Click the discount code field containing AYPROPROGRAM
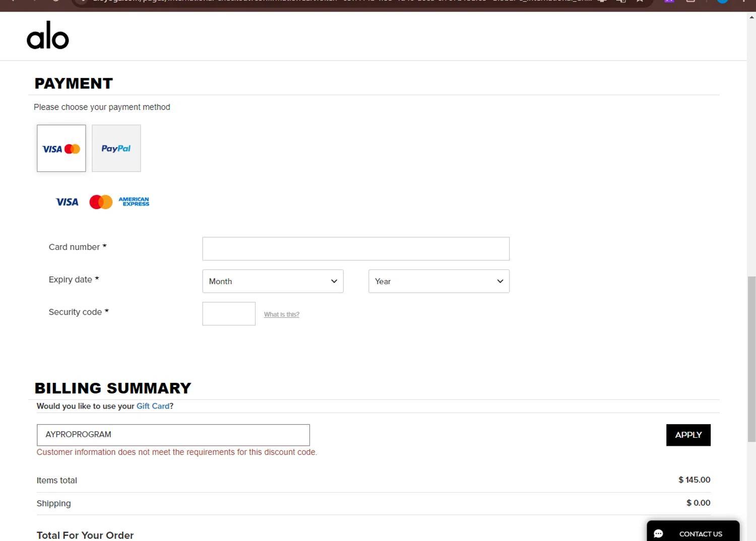 click(173, 435)
